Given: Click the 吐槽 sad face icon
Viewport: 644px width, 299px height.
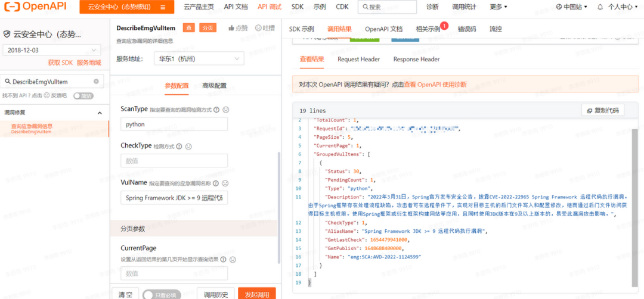Looking at the screenshot, I should tap(258, 28).
